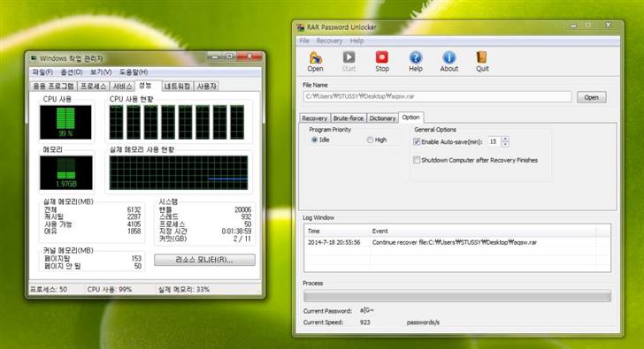Click the Open button beside File Name
Viewport: 644px width, 349px height.
click(x=592, y=97)
